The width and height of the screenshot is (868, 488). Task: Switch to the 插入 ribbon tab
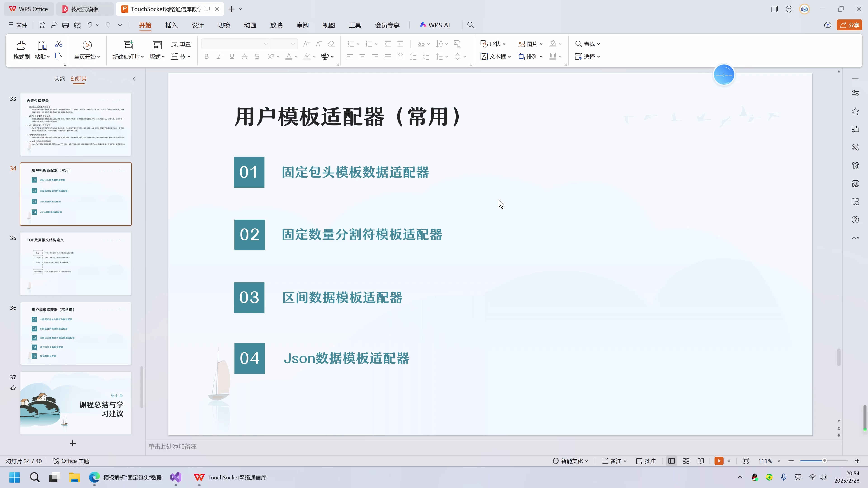[x=171, y=25]
